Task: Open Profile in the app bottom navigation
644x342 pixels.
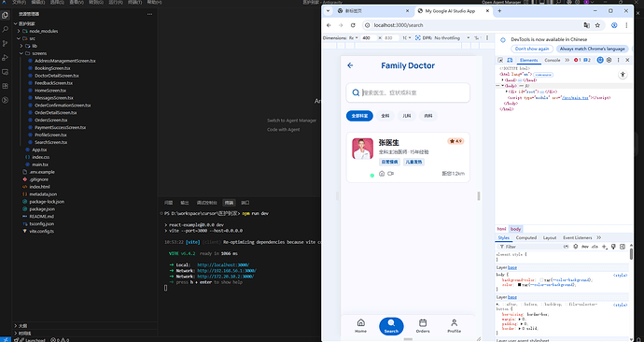Action: [x=454, y=325]
